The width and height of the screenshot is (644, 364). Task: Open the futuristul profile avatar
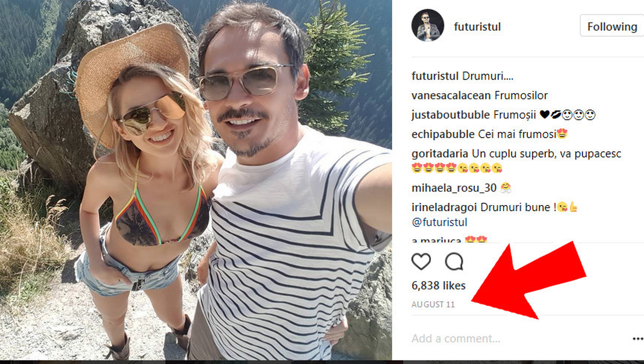pyautogui.click(x=428, y=25)
